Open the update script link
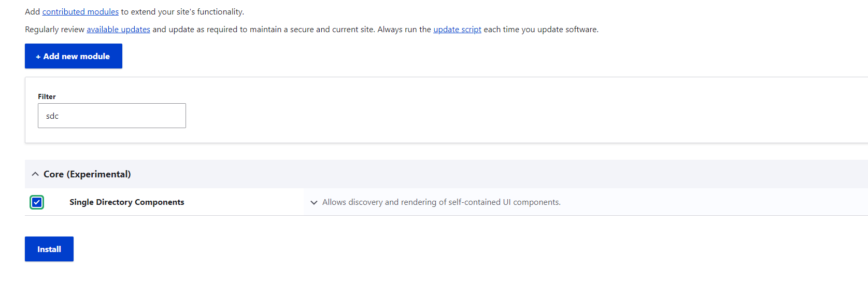This screenshot has height=306, width=868. [457, 30]
